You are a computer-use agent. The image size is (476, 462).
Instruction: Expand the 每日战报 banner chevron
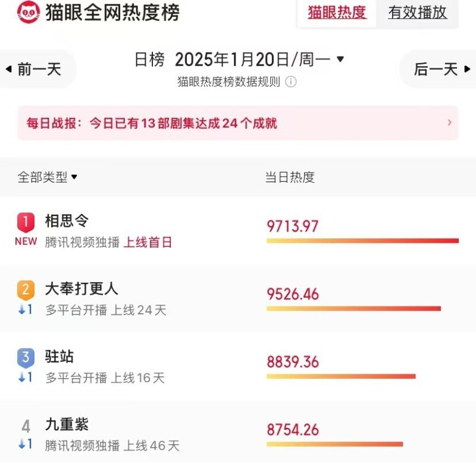coord(449,123)
